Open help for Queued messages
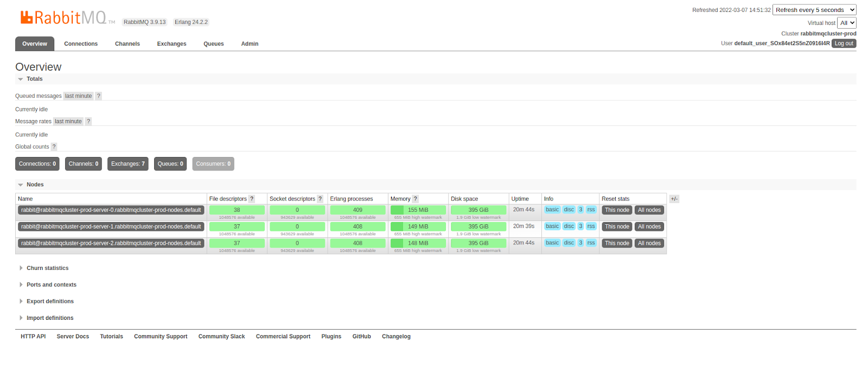 pyautogui.click(x=98, y=96)
